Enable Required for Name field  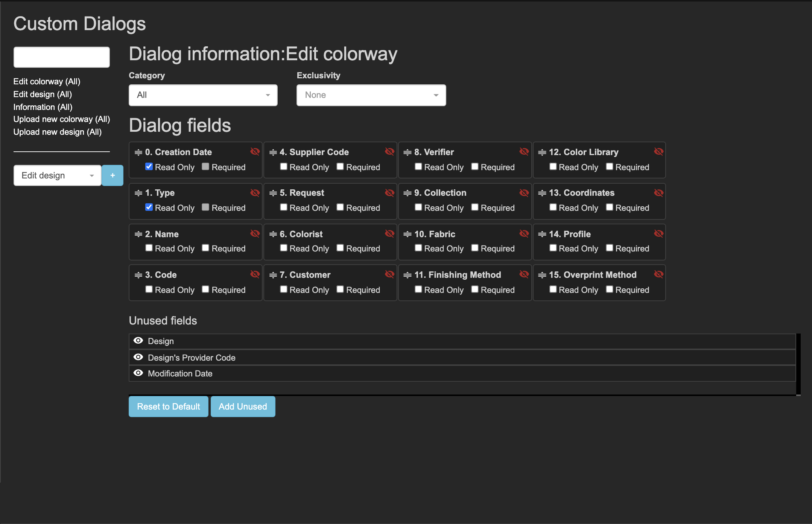(205, 248)
